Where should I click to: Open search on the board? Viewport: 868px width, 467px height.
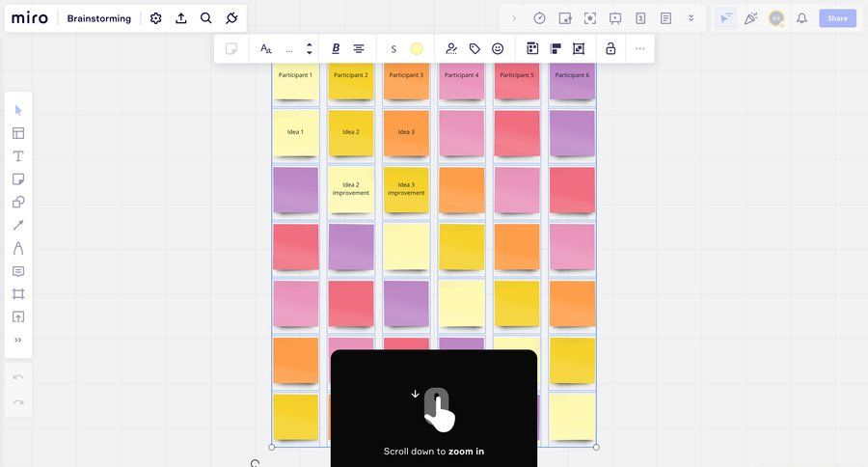[206, 18]
